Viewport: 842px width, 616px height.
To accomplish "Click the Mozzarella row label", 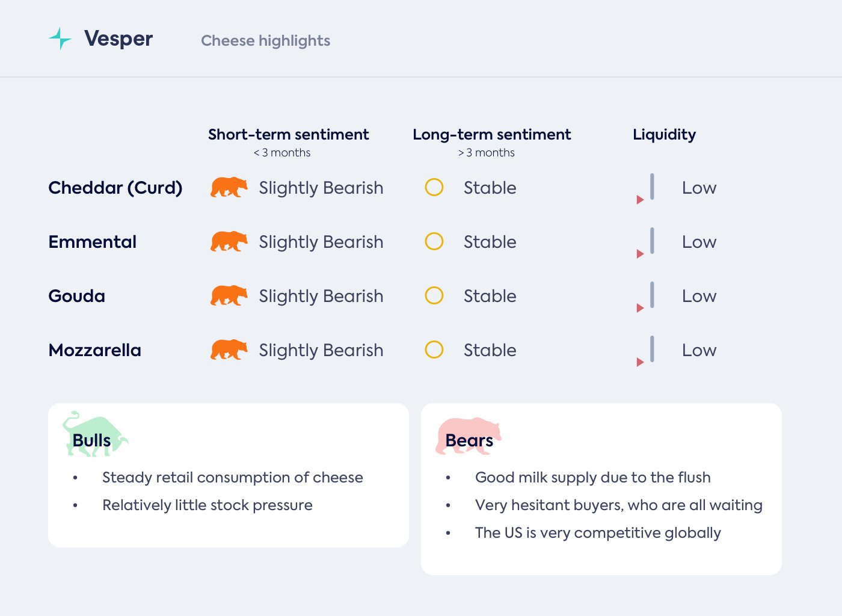I will [x=94, y=350].
